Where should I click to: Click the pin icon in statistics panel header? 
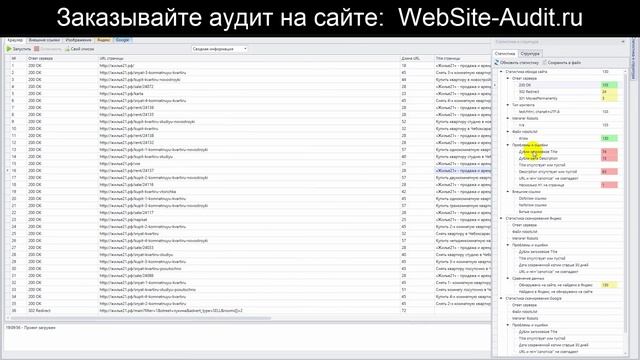point(622,42)
